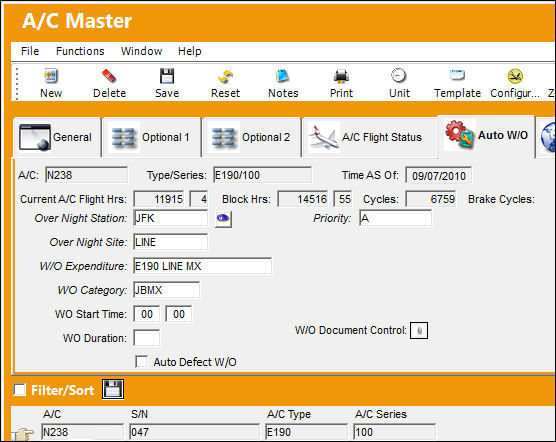Click the flight hours value 11915
556x442 pixels.
159,199
